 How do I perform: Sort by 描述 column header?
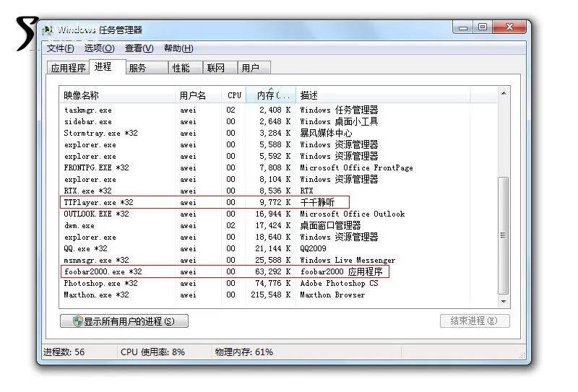click(x=383, y=95)
